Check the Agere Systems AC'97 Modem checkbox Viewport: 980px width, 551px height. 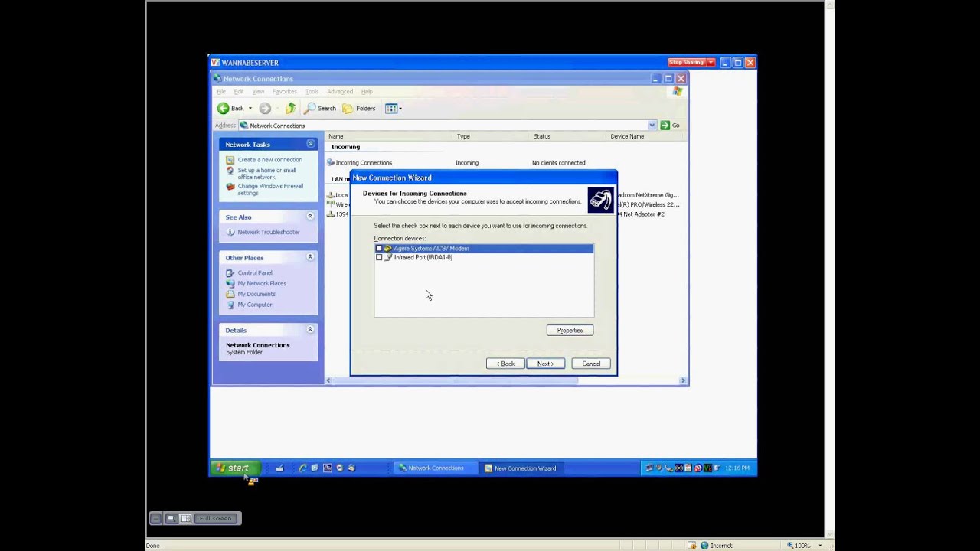(x=379, y=249)
